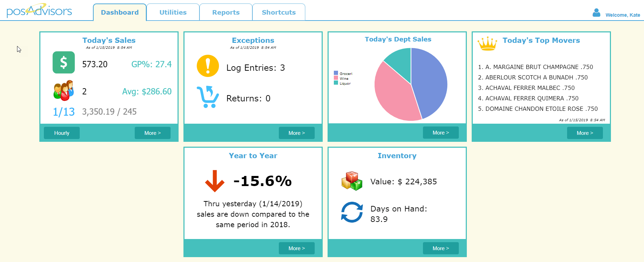Open More for the Exceptions panel
Image resolution: width=644 pixels, height=262 pixels.
tap(297, 133)
